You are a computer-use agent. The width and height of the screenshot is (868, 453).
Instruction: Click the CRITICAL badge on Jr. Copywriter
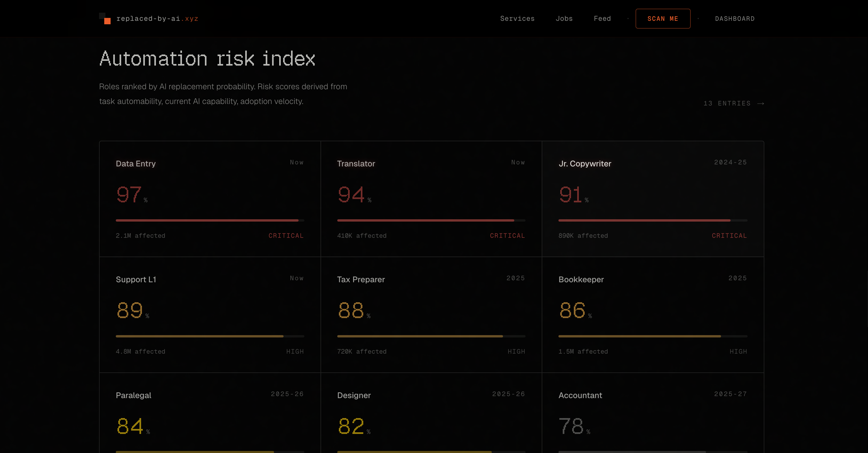coord(729,236)
